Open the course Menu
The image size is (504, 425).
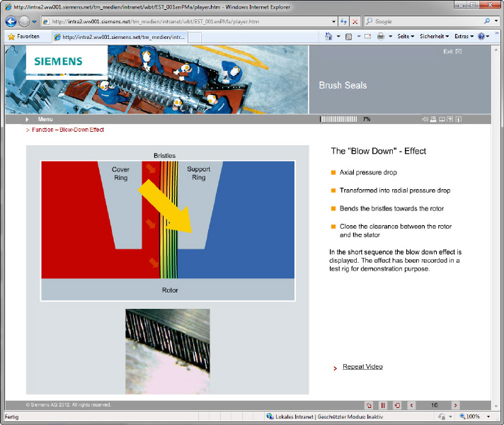click(x=45, y=119)
